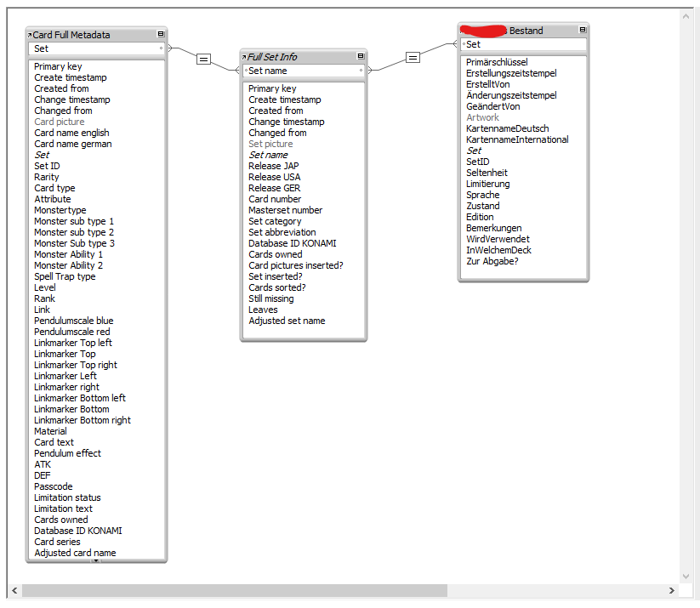Select the Set picture field in Full Set Info
This screenshot has width=700, height=608.
(270, 144)
